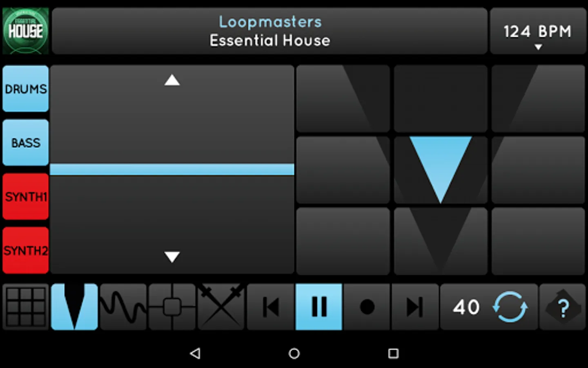Start recording with the record button
Image resolution: width=588 pixels, height=368 pixels.
click(x=367, y=307)
